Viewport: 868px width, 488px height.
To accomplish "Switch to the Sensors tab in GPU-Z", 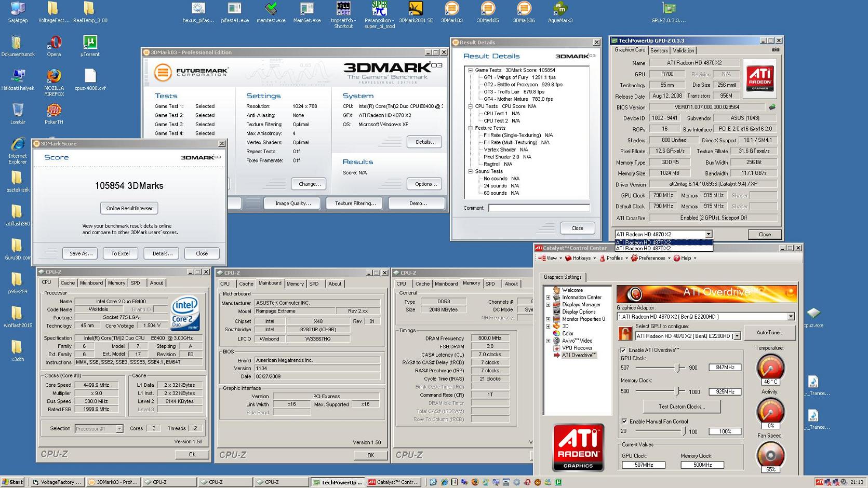I will [x=659, y=50].
